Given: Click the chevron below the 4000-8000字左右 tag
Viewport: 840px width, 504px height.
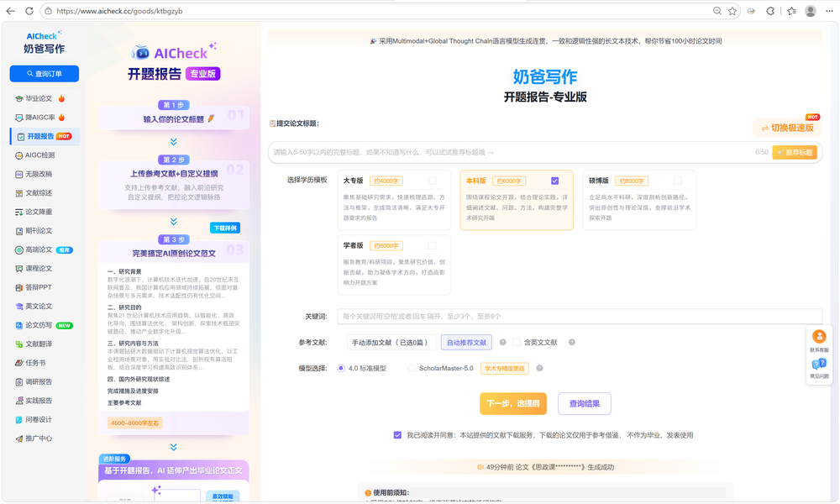Looking at the screenshot, I should tap(174, 447).
